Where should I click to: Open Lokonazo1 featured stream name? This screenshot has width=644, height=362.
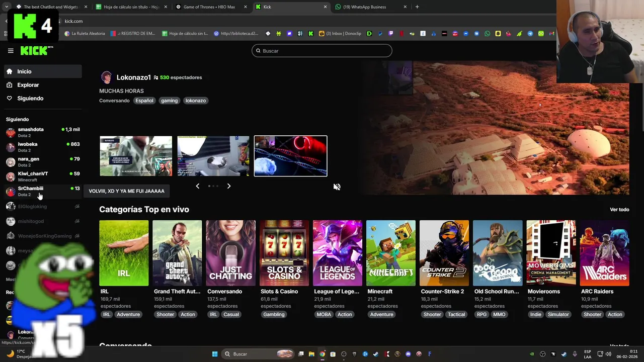pos(134,77)
